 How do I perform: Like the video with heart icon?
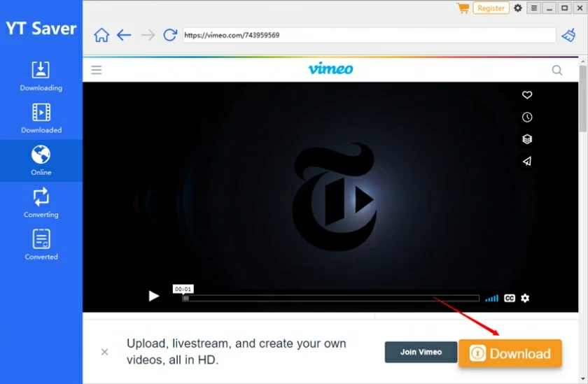point(527,95)
